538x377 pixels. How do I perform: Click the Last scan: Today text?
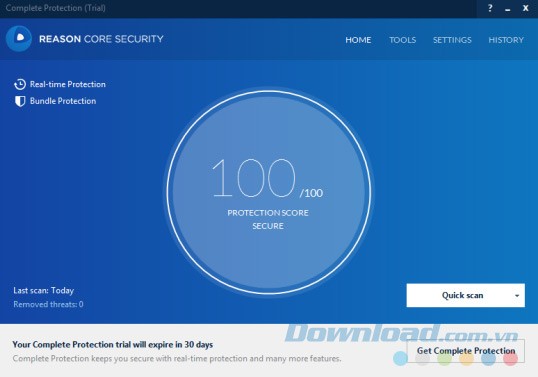pyautogui.click(x=44, y=291)
